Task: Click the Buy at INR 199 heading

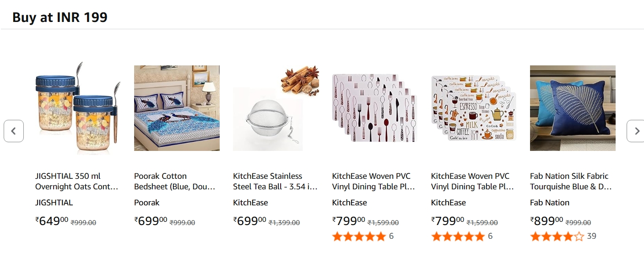Action: (x=60, y=17)
